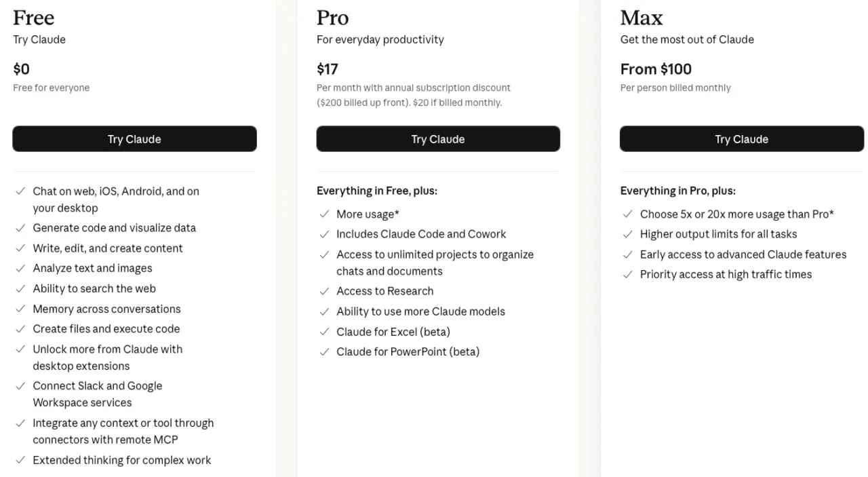Click the Pro plan heading
Screen dimensions: 868x477
click(333, 18)
